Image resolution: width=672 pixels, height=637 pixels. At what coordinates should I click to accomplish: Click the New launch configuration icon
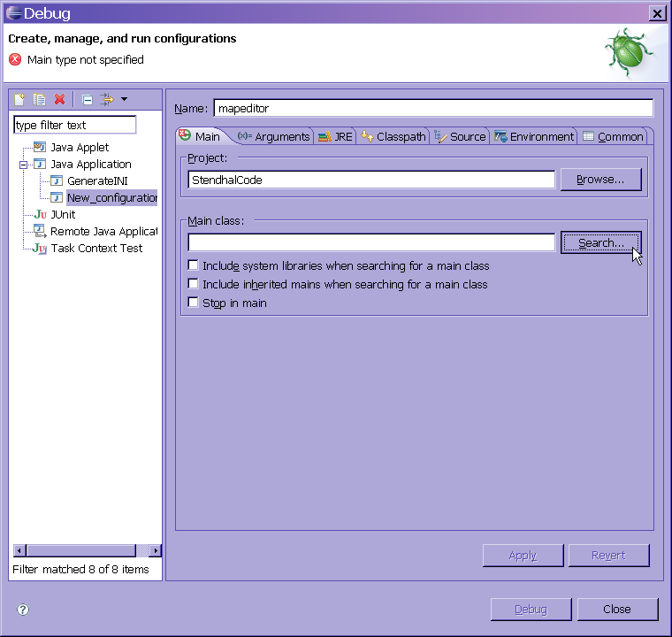(x=20, y=99)
